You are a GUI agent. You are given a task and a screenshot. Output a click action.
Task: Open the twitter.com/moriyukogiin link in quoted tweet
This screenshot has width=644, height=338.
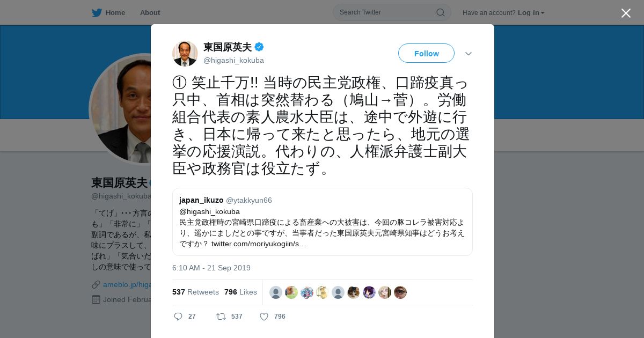point(259,244)
